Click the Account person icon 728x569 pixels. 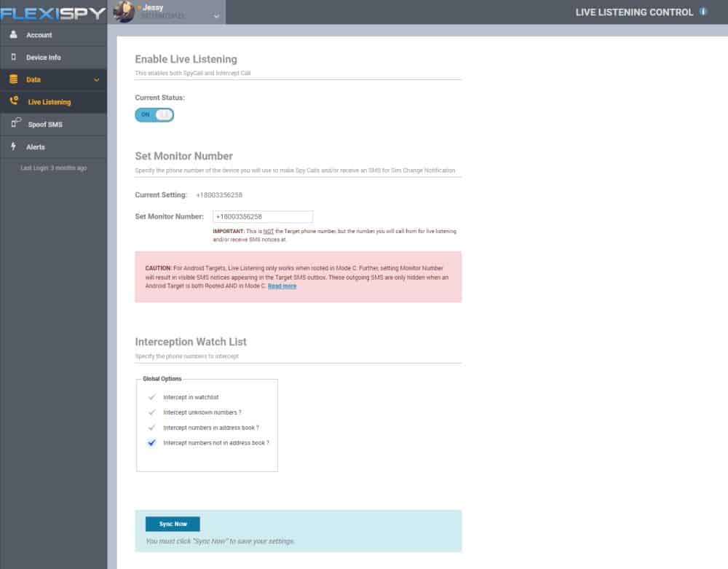click(x=13, y=34)
